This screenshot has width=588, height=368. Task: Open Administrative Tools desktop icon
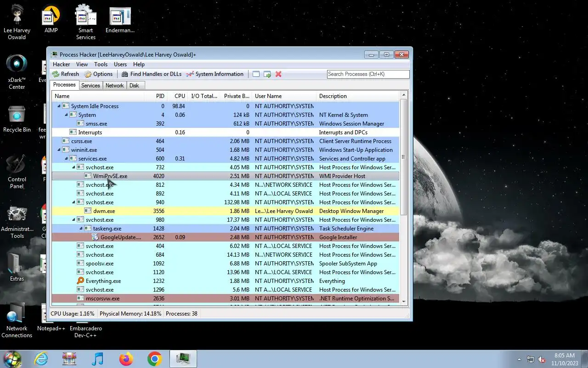(17, 223)
